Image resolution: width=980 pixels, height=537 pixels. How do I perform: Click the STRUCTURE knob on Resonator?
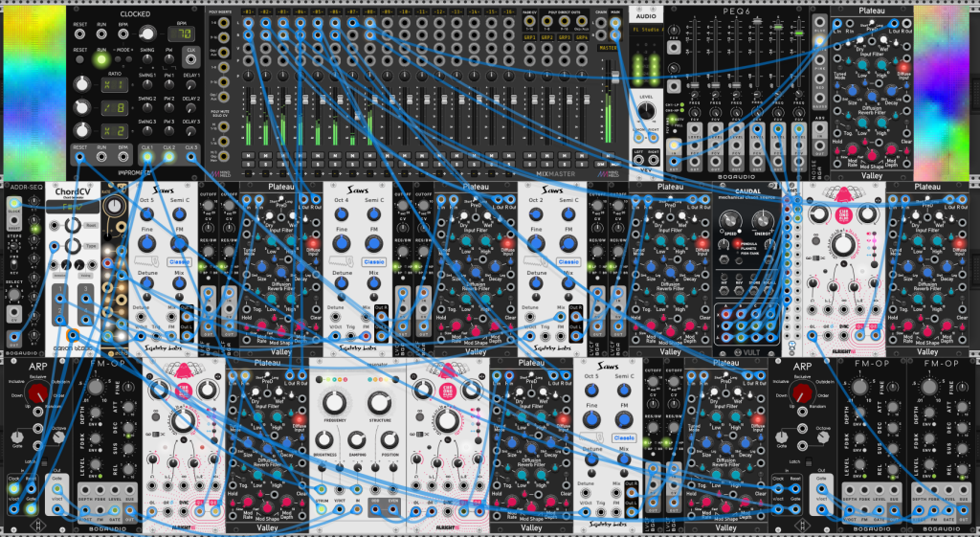pos(379,403)
